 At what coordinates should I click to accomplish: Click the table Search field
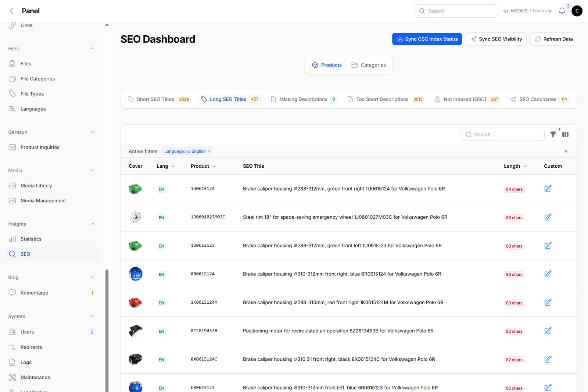pyautogui.click(x=502, y=135)
